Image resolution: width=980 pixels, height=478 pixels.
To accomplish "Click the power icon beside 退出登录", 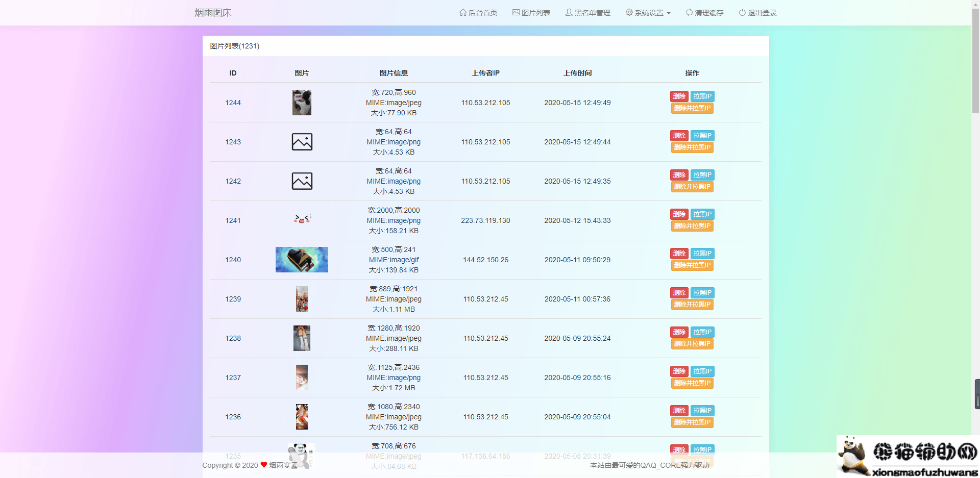I will point(742,12).
